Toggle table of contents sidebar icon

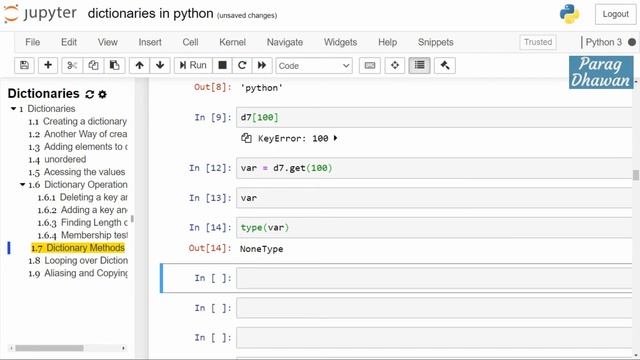[420, 65]
